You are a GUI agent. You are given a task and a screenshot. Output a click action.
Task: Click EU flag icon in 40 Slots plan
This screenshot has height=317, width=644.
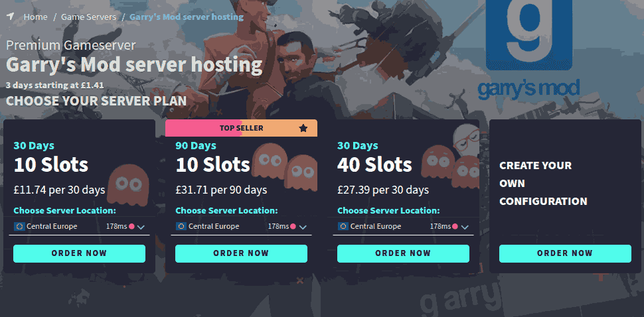tap(343, 226)
